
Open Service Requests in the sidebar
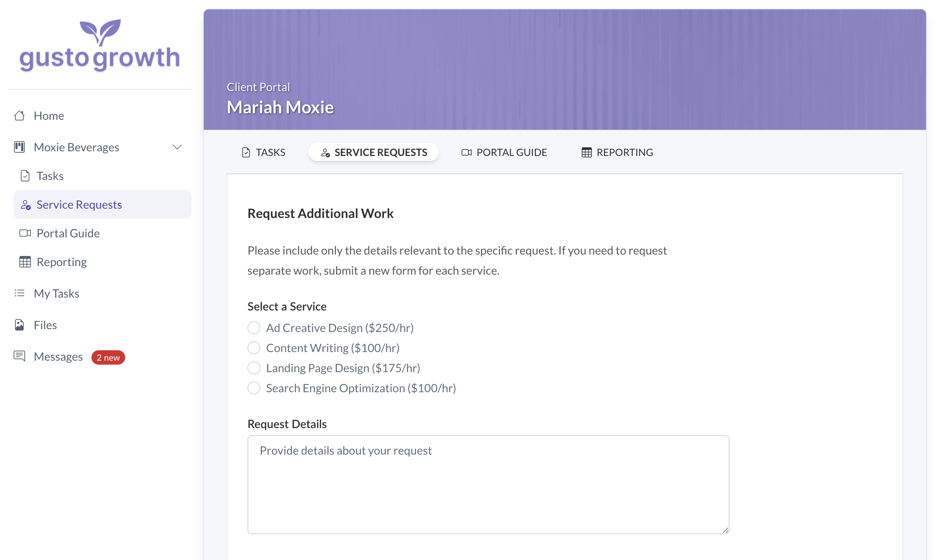(x=79, y=204)
